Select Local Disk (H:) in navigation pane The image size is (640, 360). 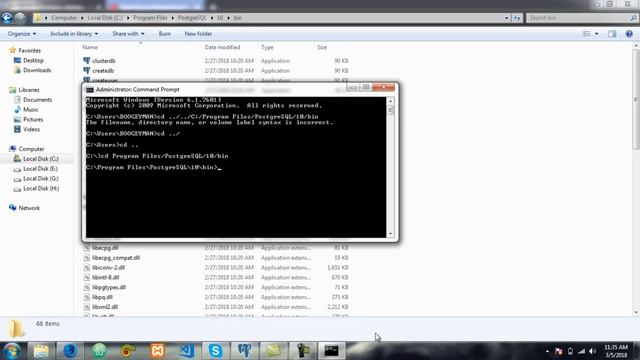41,188
